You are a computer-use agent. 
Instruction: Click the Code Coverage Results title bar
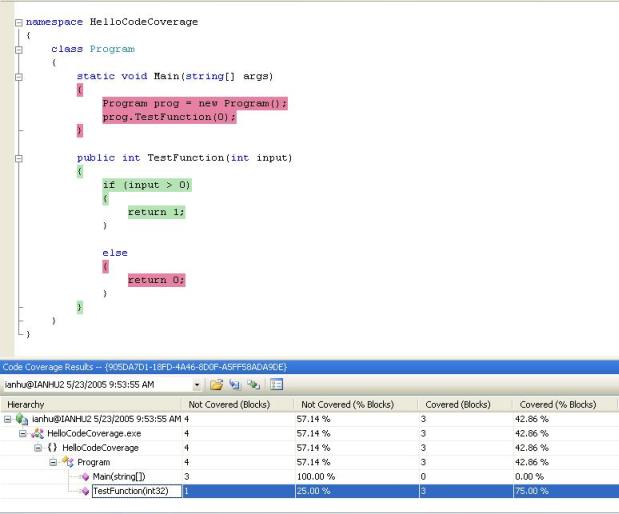click(310, 367)
